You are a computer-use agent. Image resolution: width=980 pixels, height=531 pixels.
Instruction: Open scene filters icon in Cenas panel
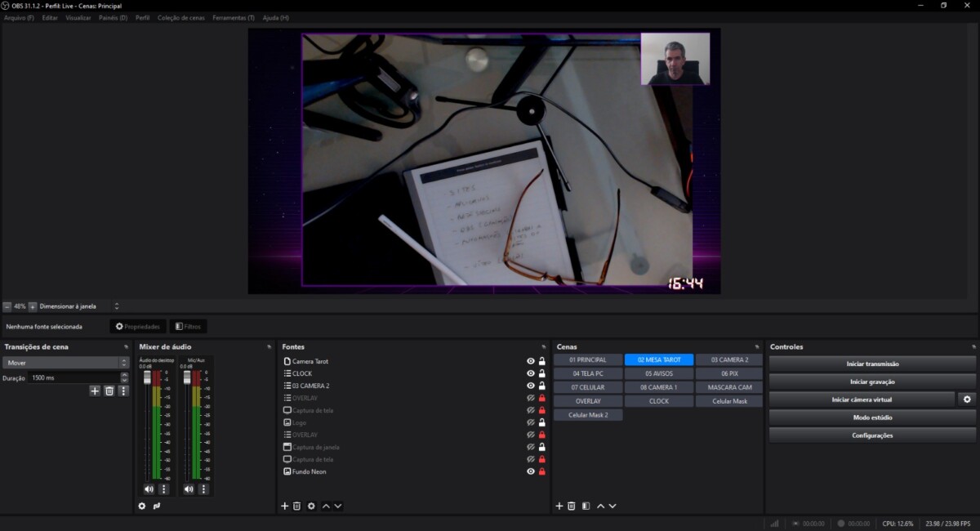coord(586,506)
